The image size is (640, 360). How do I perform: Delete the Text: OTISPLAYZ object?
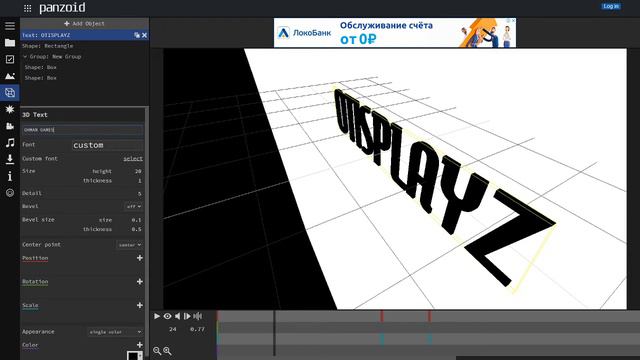coord(144,35)
